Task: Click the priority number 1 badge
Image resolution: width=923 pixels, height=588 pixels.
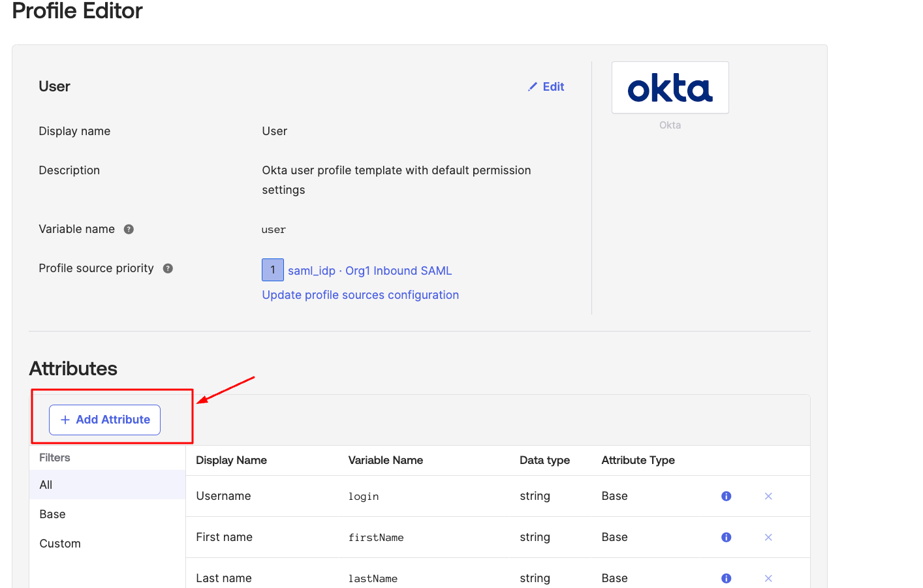Action: pos(273,270)
